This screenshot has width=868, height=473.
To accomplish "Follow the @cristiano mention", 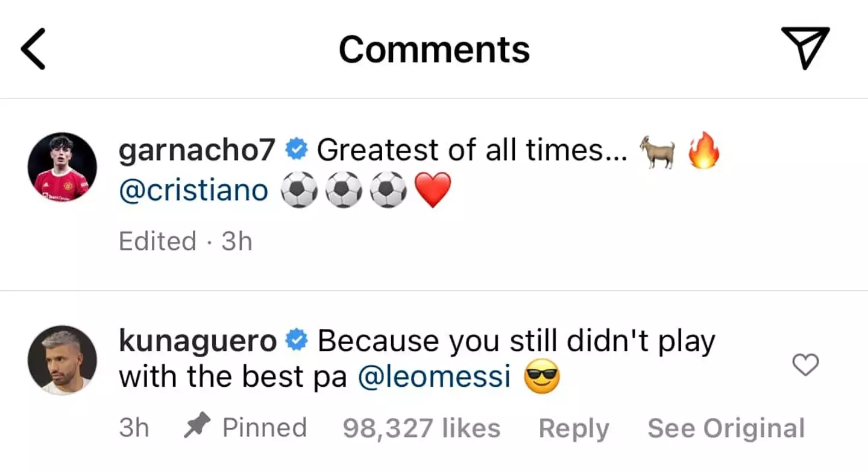I will tap(193, 191).
